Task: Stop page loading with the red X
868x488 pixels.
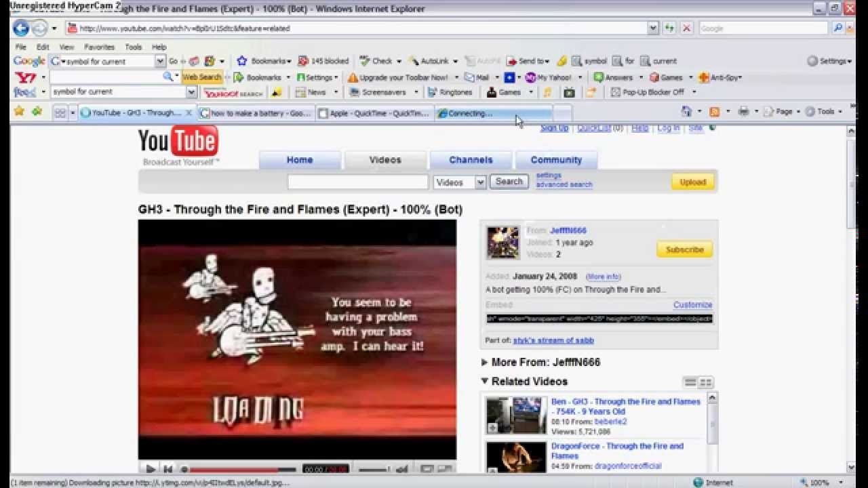Action: click(x=686, y=28)
